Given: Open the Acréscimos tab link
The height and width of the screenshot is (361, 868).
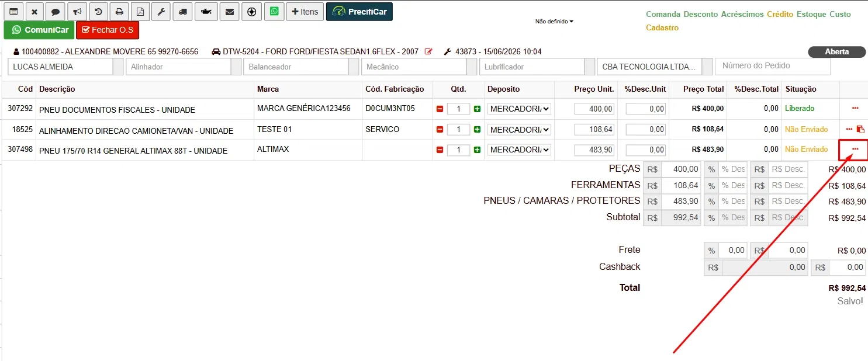Looking at the screenshot, I should pyautogui.click(x=742, y=14).
